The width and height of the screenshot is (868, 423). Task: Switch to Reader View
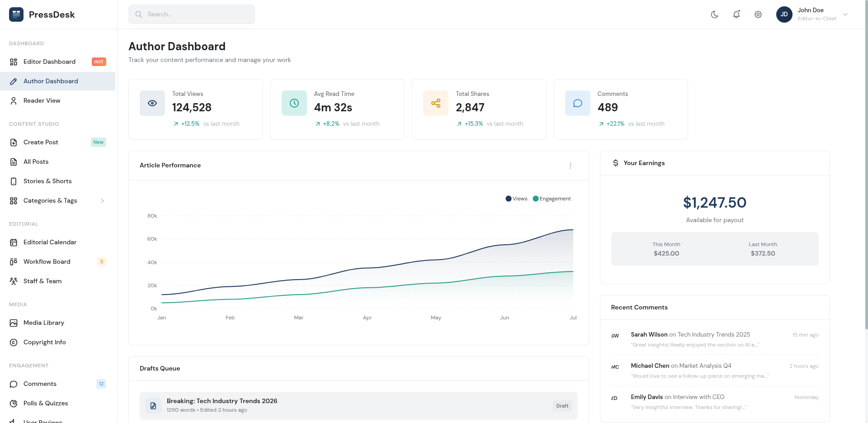coord(42,100)
